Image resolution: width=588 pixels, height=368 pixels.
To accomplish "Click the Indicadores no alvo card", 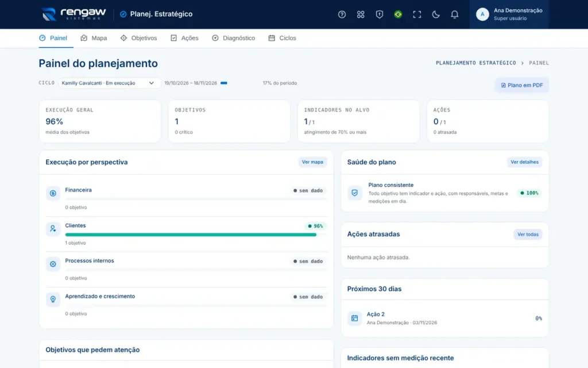I will (358, 121).
